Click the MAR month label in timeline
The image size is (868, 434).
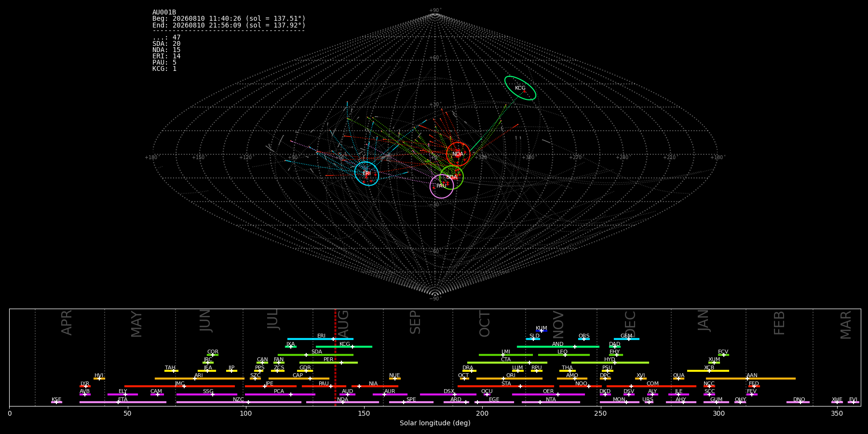tap(846, 325)
